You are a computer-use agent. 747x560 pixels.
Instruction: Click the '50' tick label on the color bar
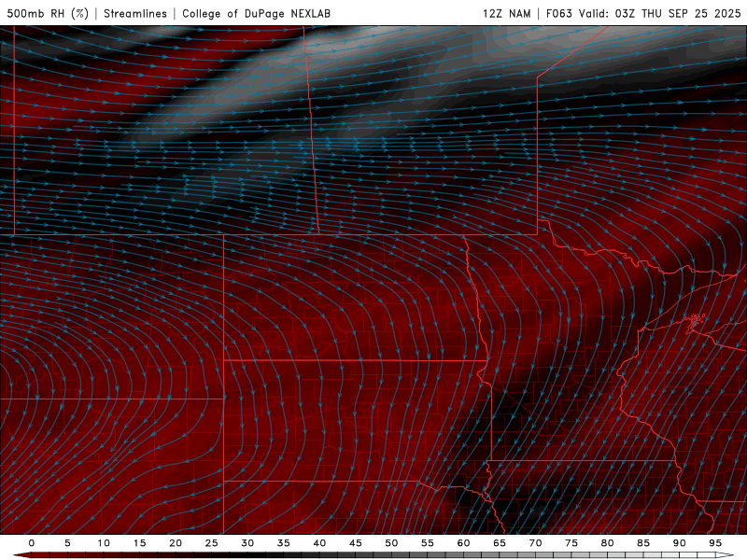click(391, 543)
